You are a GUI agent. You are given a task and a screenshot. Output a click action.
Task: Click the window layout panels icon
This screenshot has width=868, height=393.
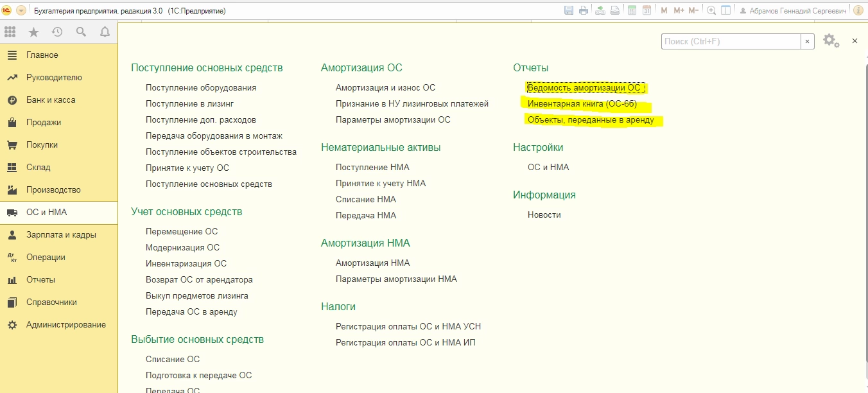pyautogui.click(x=726, y=10)
